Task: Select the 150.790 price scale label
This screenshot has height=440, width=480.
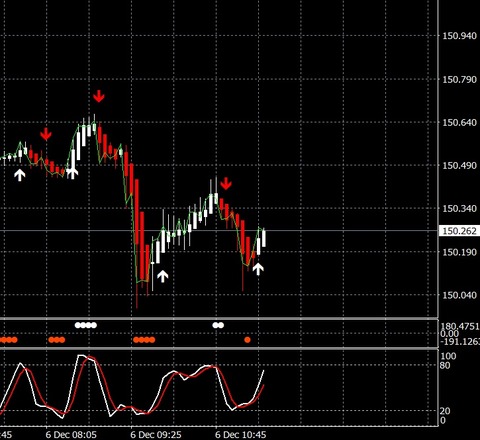Action: click(459, 80)
